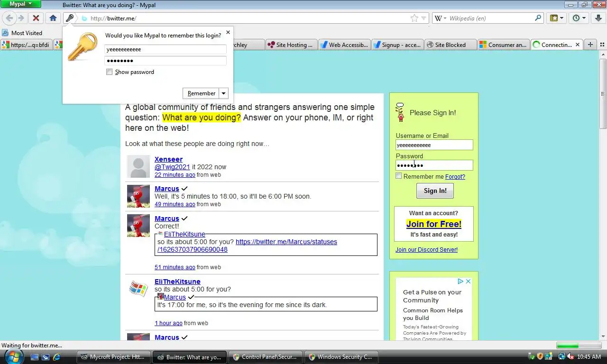Expand the Remember button dropdown arrow
Screen dimensions: 607x364
coord(224,93)
